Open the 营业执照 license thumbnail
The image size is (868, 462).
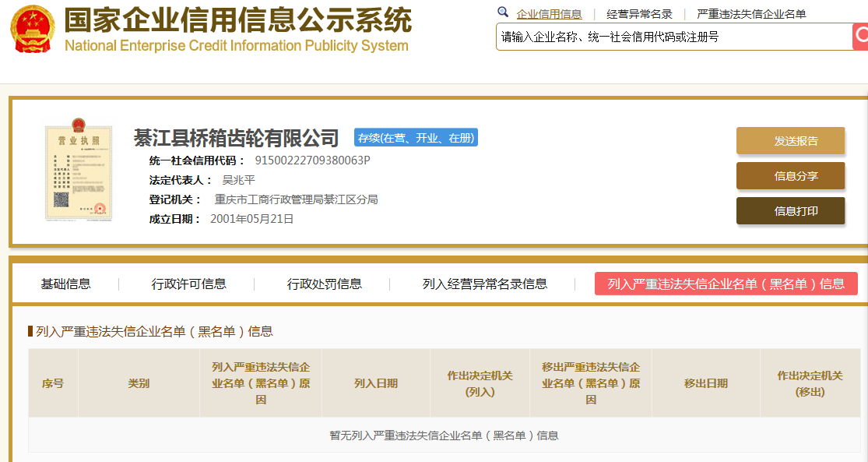(79, 170)
